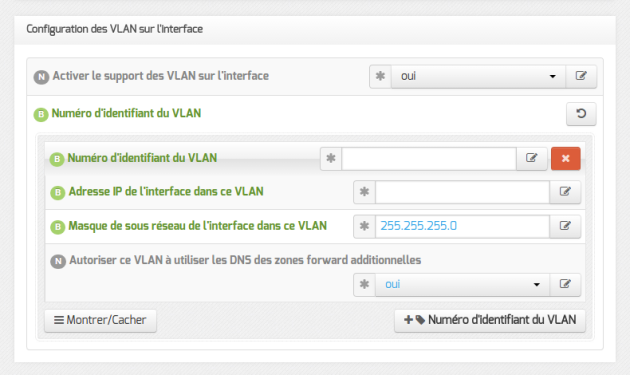This screenshot has width=630, height=375.
Task: Open the VLAN support dropdown set to oui
Action: pos(478,76)
